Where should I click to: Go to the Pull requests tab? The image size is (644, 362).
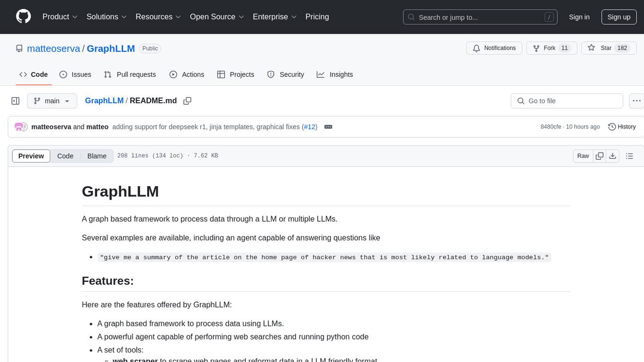(130, 74)
